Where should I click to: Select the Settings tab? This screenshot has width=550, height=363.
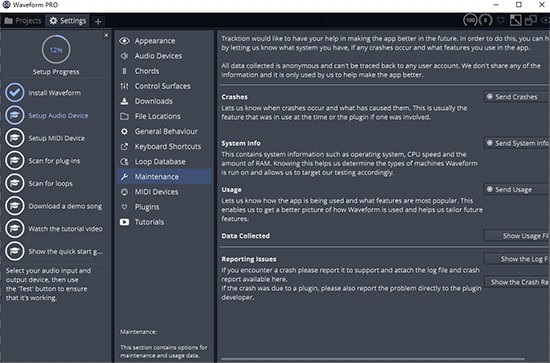(68, 21)
